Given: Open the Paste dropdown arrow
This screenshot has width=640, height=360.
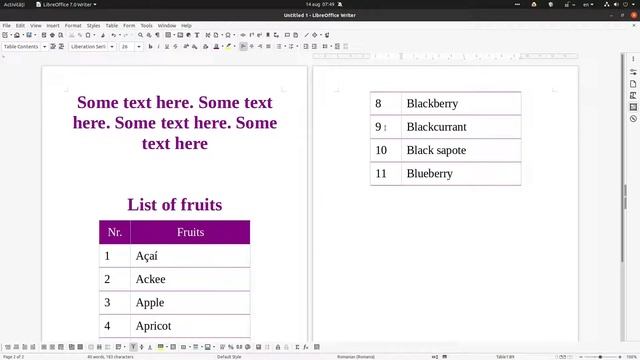Looking at the screenshot, I should pos(94,35).
